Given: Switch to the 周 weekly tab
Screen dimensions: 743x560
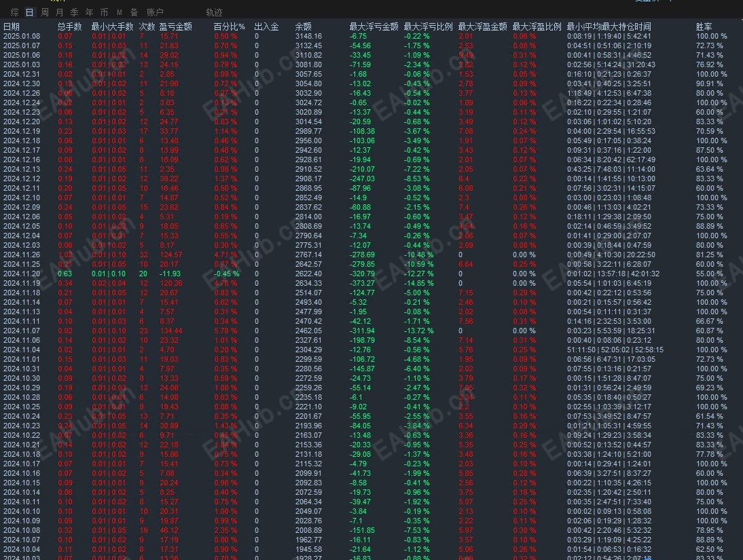Looking at the screenshot, I should click(45, 12).
